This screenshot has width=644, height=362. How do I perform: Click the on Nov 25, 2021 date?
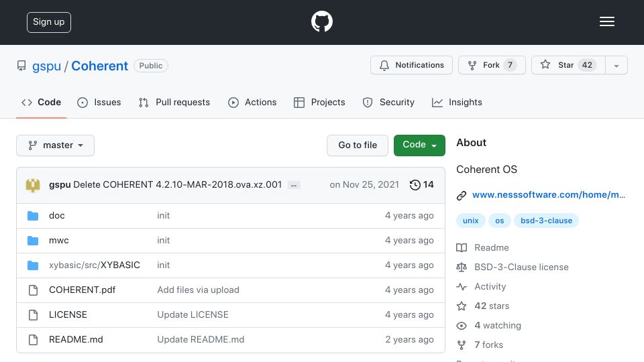coord(364,185)
